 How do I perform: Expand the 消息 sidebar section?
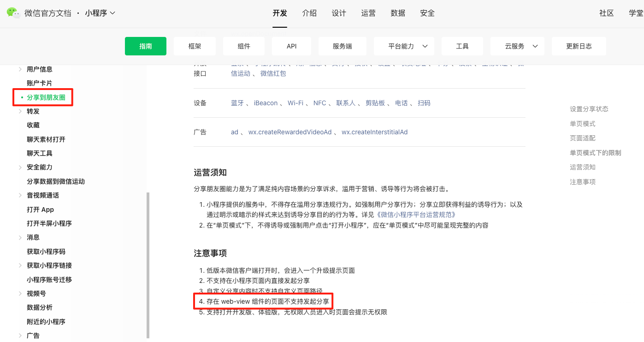click(x=20, y=237)
